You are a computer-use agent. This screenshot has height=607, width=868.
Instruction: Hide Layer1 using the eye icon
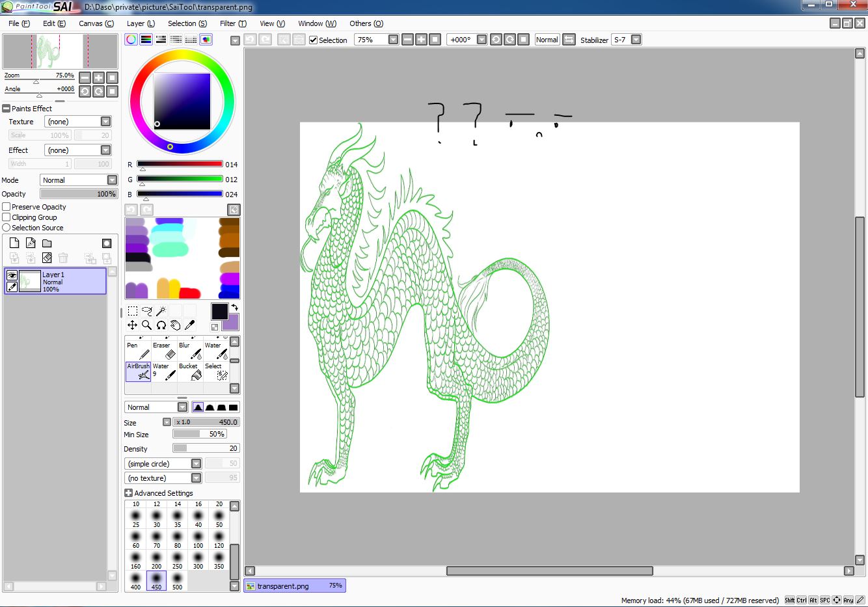[12, 275]
